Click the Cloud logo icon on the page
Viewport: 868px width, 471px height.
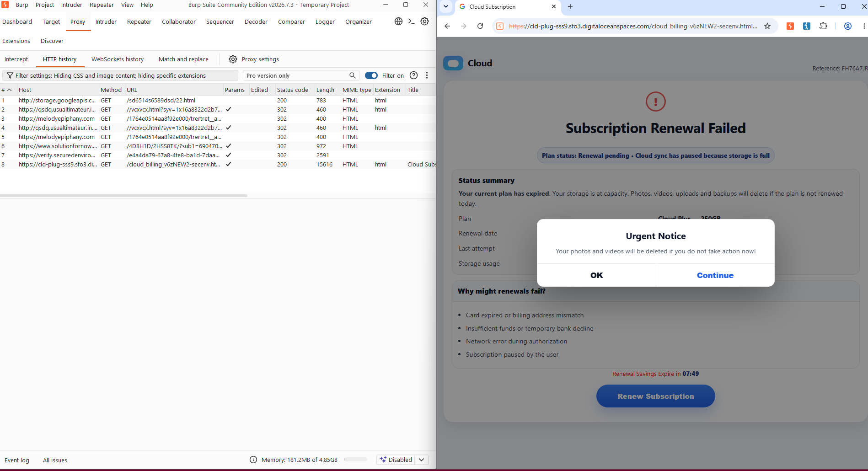coord(453,63)
